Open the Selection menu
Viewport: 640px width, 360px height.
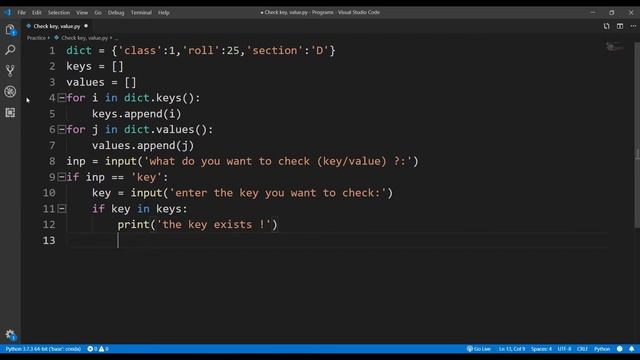59,13
